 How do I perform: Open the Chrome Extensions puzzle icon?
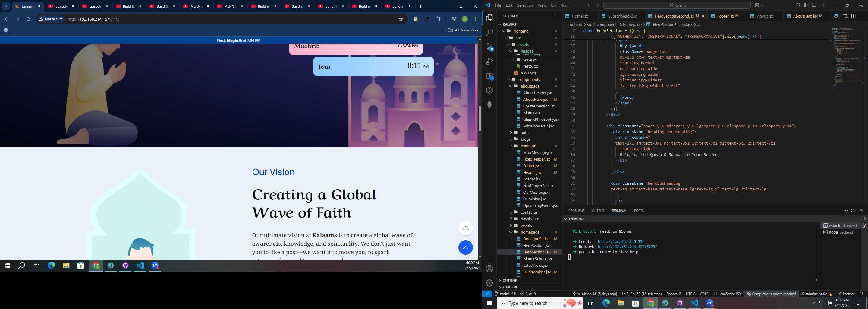point(438,19)
